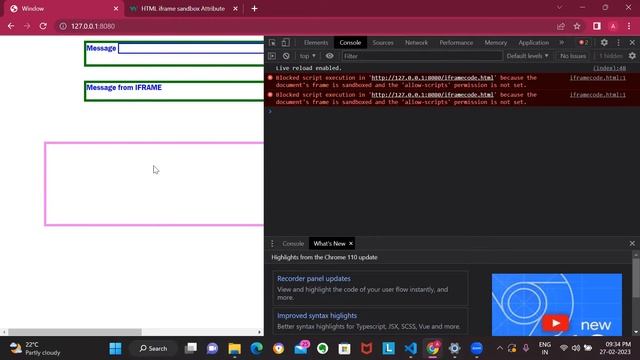Switch to the Memory tab
This screenshot has height=360, width=640.
point(496,42)
